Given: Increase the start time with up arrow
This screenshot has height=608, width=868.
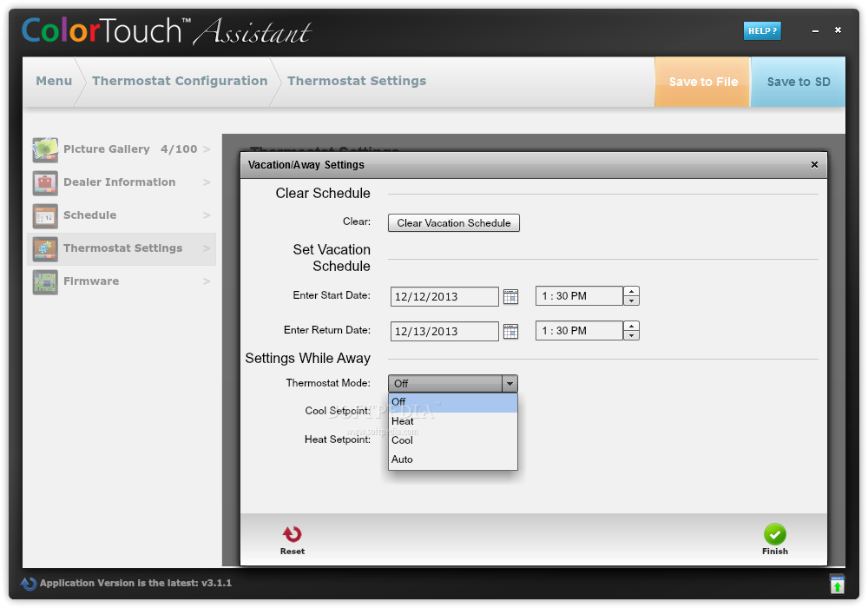Looking at the screenshot, I should tap(631, 291).
